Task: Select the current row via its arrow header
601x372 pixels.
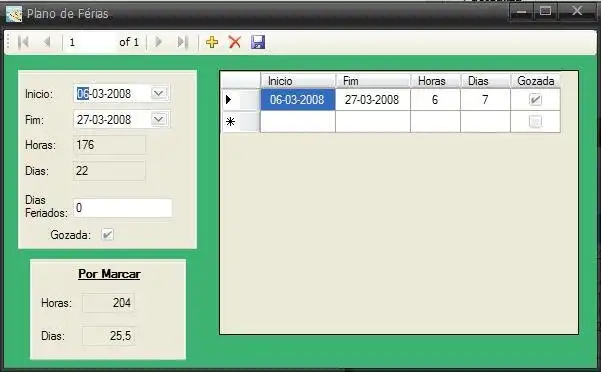Action: (241, 100)
